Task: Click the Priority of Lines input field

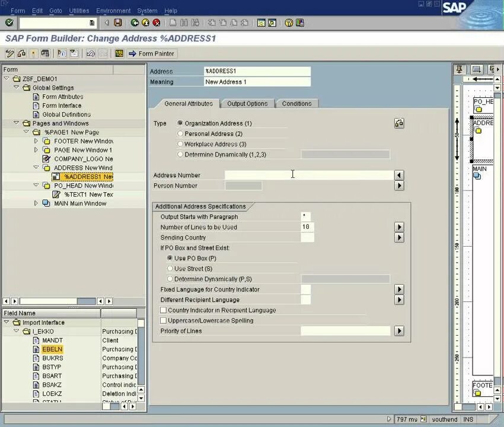Action: [346, 330]
